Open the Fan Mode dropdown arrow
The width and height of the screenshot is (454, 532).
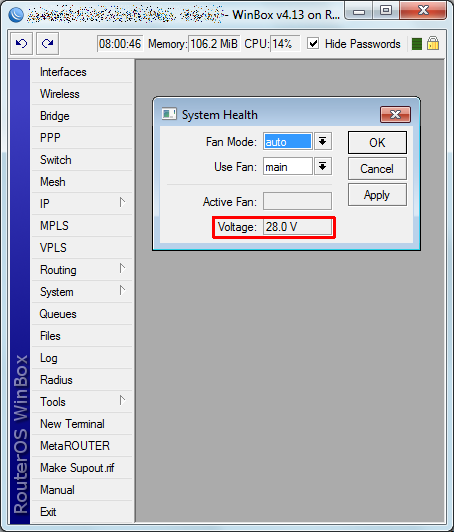pos(323,141)
